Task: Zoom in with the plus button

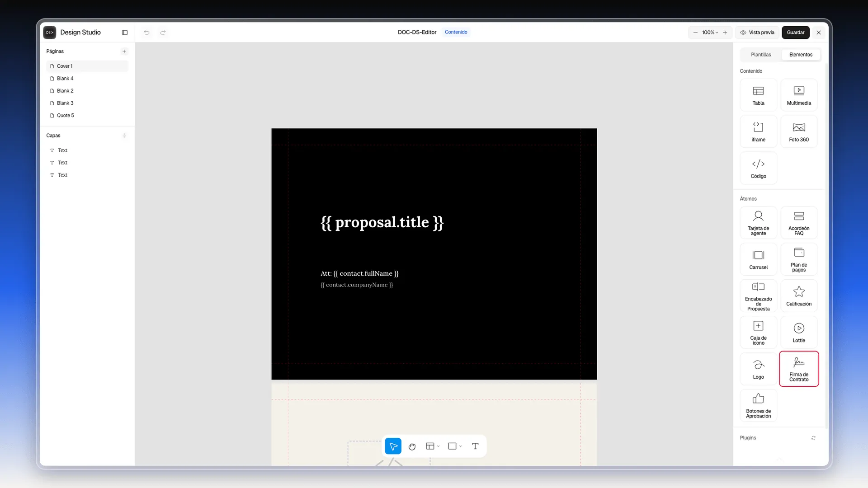Action: click(725, 33)
